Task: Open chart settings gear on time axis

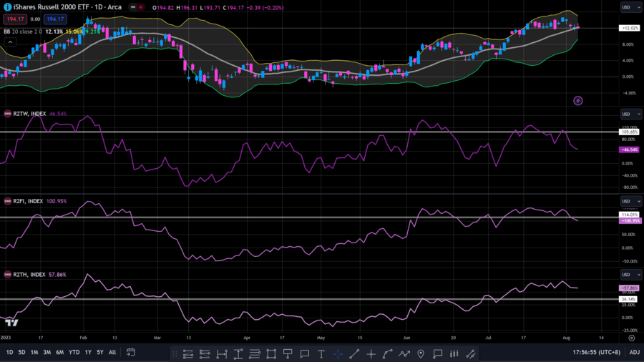Action: pos(632,338)
